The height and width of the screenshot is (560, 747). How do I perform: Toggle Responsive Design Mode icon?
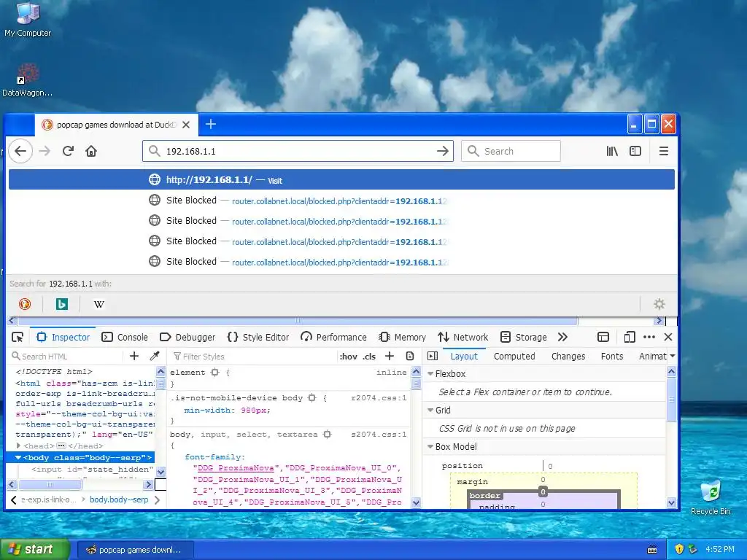[630, 337]
